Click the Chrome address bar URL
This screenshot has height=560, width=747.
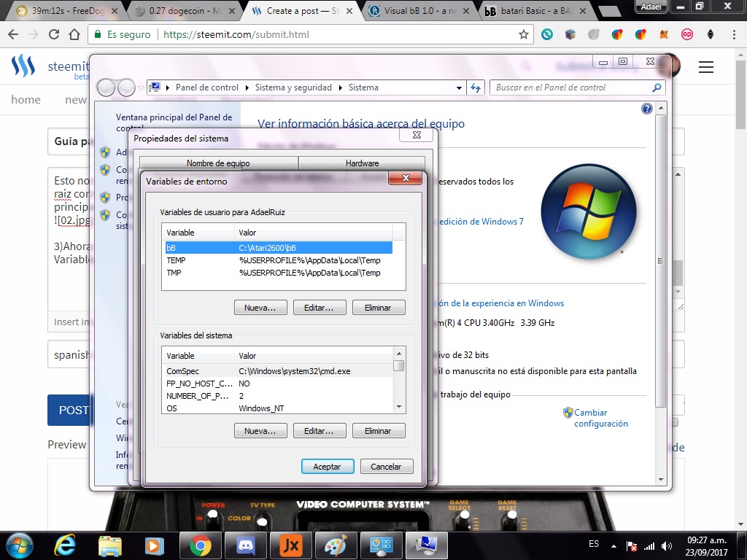click(236, 34)
